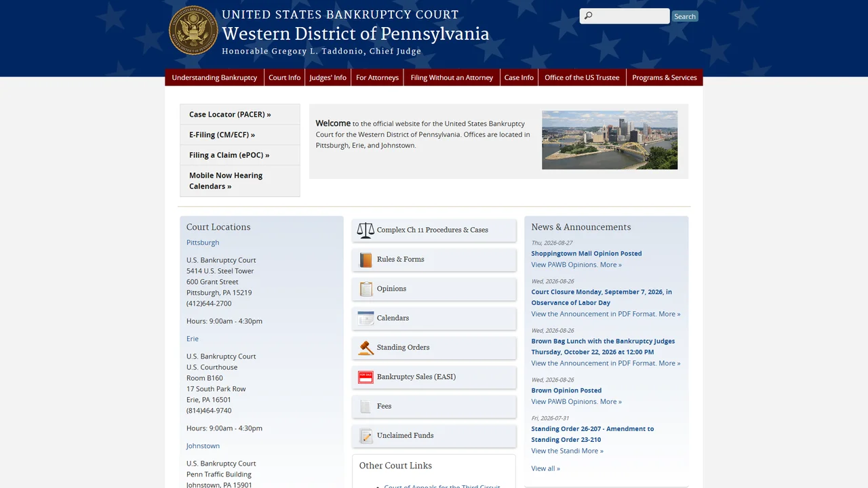Click View all news link
868x488 pixels.
pyautogui.click(x=546, y=468)
